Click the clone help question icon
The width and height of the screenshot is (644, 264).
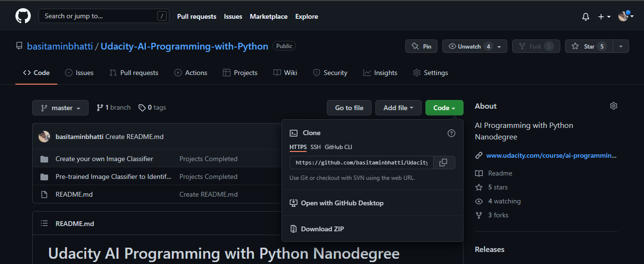(x=451, y=133)
